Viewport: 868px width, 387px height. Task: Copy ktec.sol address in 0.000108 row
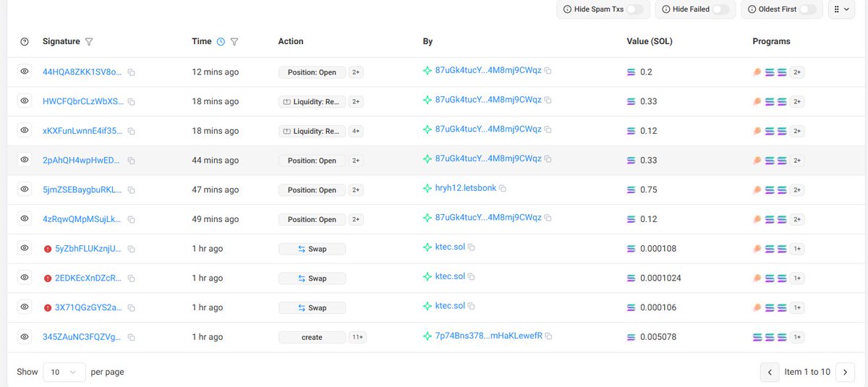coord(472,247)
